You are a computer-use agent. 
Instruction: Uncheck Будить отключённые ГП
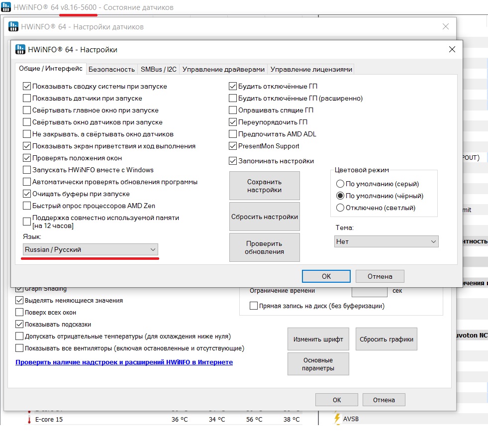[232, 86]
